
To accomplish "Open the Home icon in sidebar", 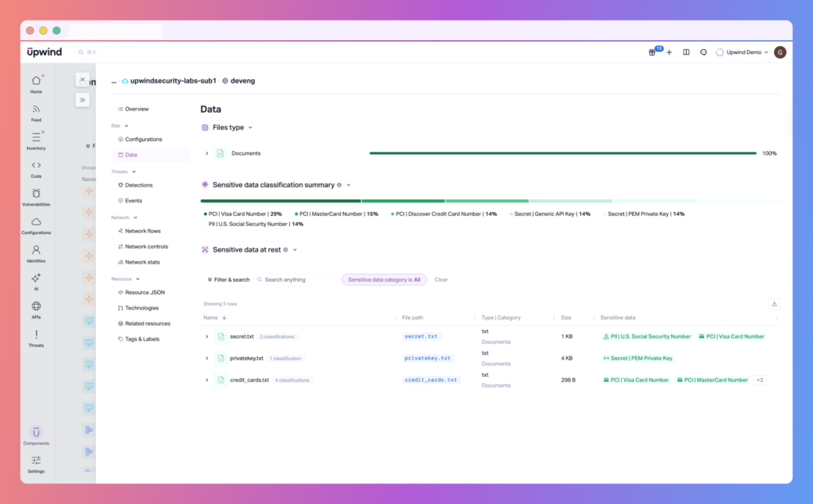I will (x=36, y=81).
